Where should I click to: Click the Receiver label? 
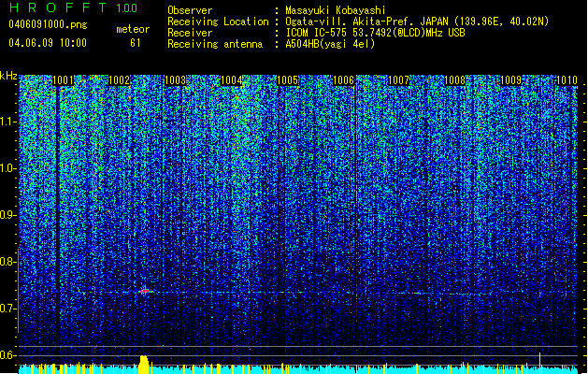pos(190,33)
